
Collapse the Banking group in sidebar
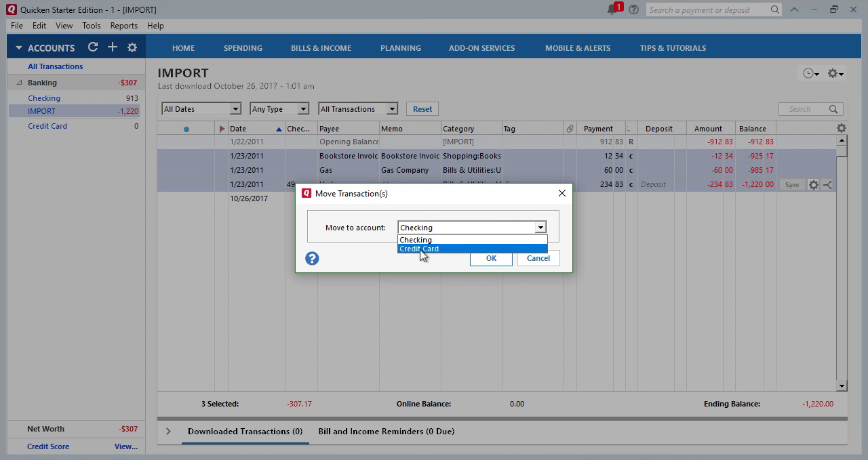click(x=19, y=83)
